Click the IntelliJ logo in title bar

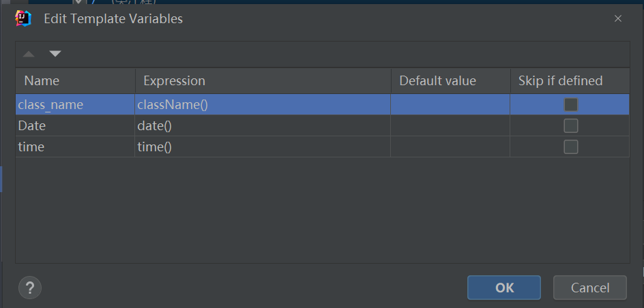coord(24,18)
